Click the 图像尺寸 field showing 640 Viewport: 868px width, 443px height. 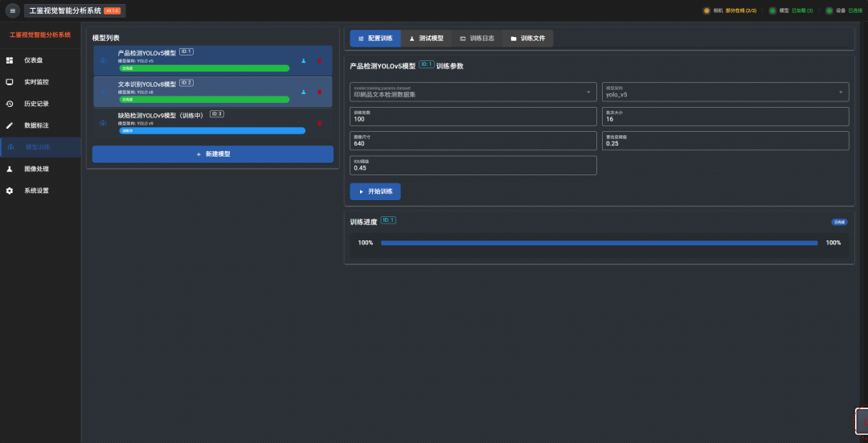click(473, 141)
